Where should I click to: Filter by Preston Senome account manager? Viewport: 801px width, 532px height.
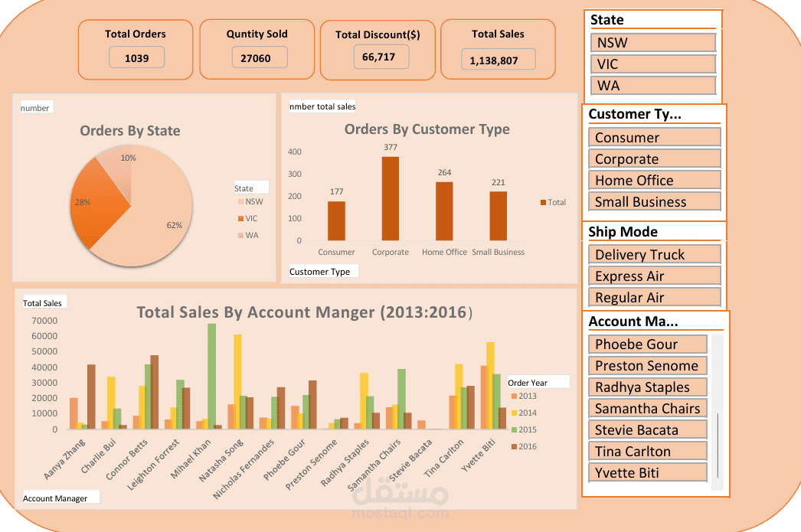point(648,366)
